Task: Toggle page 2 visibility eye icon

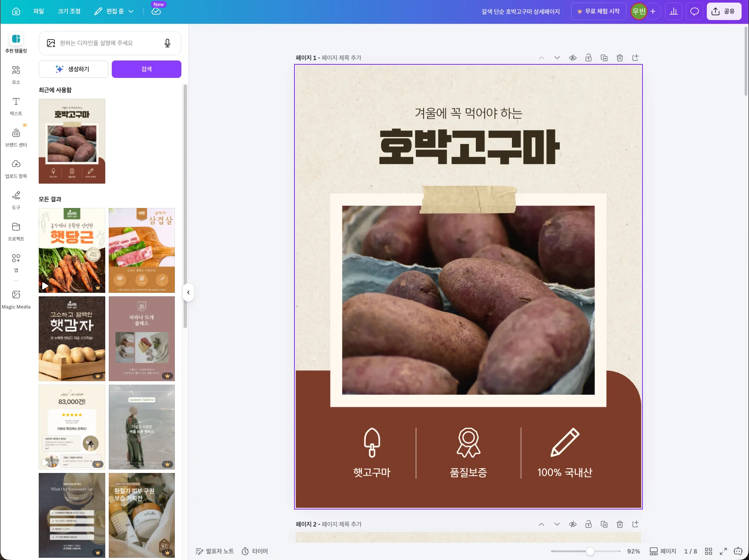Action: pos(573,524)
